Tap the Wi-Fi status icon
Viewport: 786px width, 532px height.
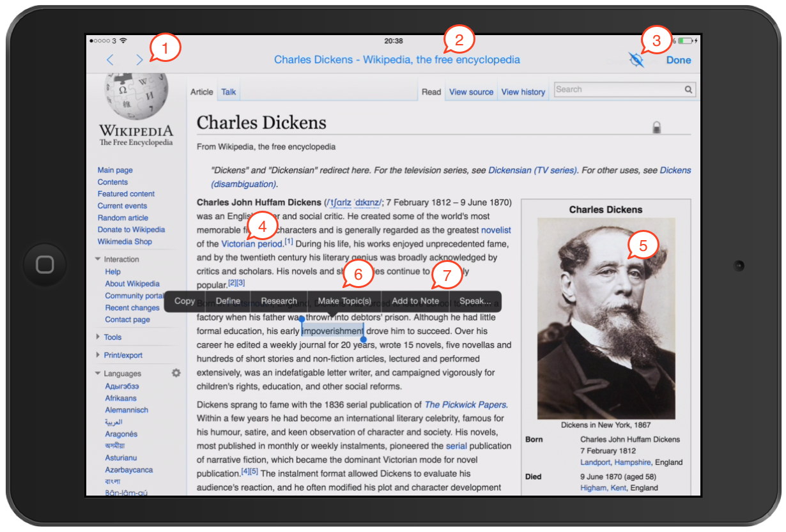[123, 41]
